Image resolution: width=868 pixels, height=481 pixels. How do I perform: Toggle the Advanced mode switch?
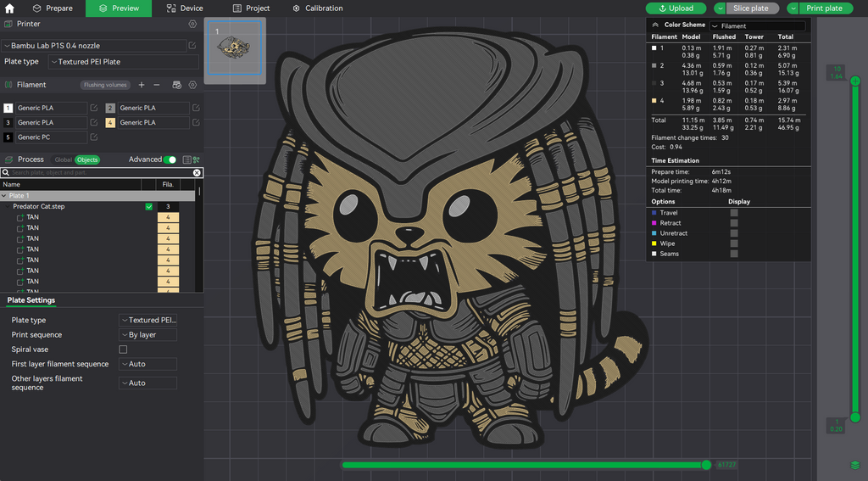pos(170,159)
